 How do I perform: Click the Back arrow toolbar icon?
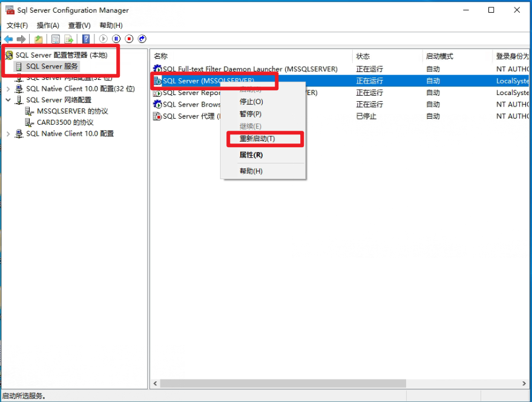click(8, 39)
